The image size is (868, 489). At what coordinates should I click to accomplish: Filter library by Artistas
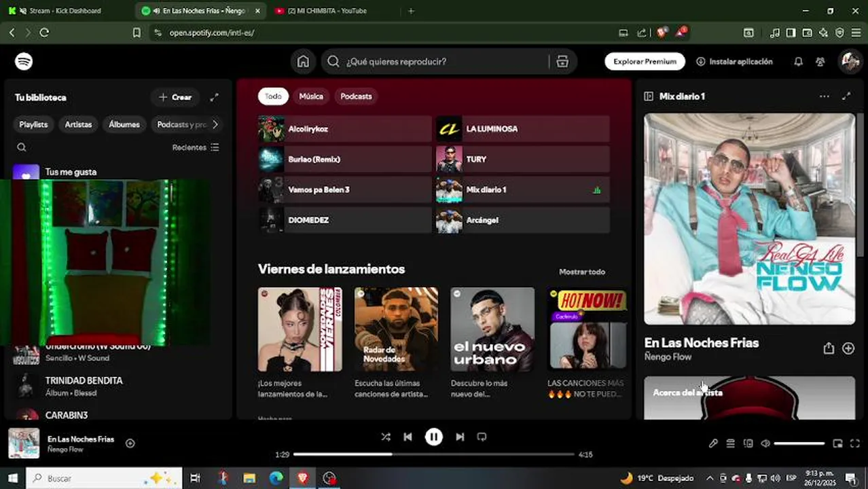pos(78,124)
